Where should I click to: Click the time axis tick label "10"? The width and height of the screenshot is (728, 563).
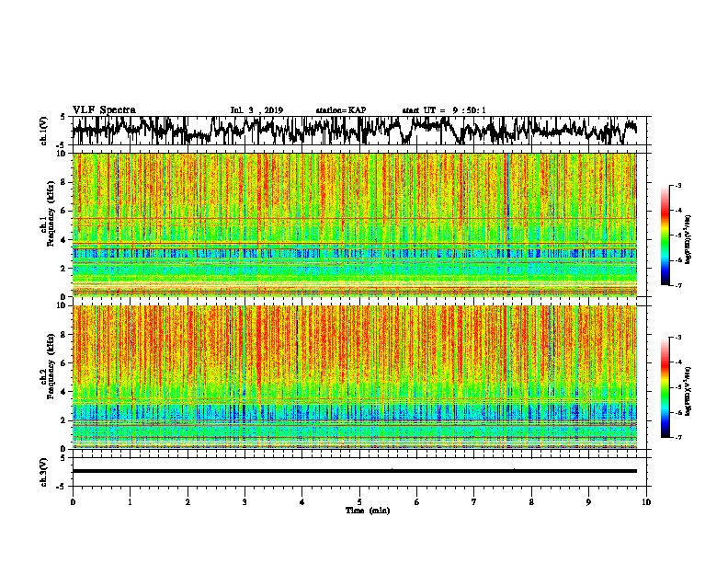[x=646, y=502]
